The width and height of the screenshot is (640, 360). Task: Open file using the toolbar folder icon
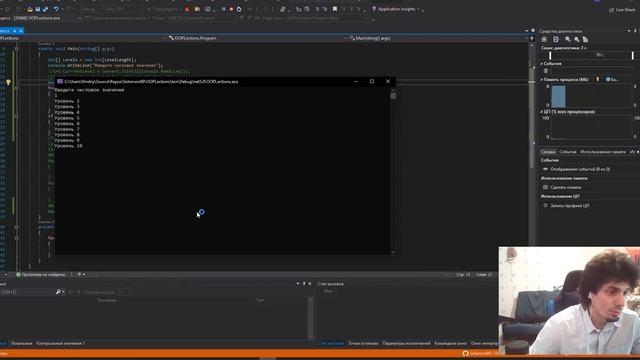30,9
